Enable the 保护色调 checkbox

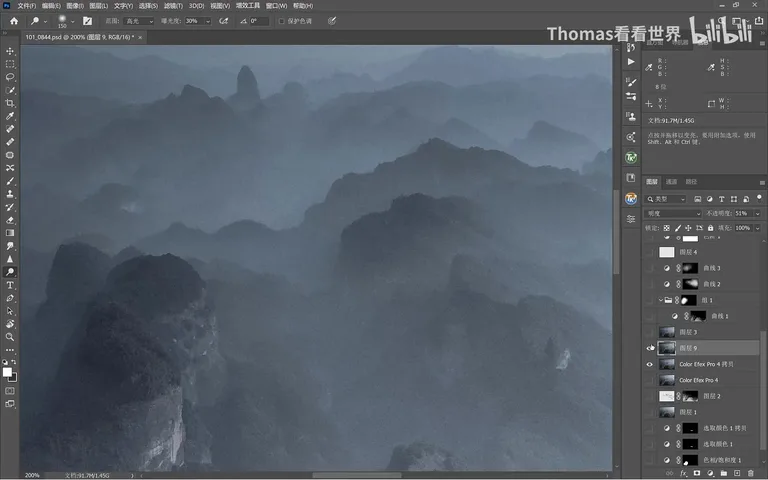click(x=282, y=21)
